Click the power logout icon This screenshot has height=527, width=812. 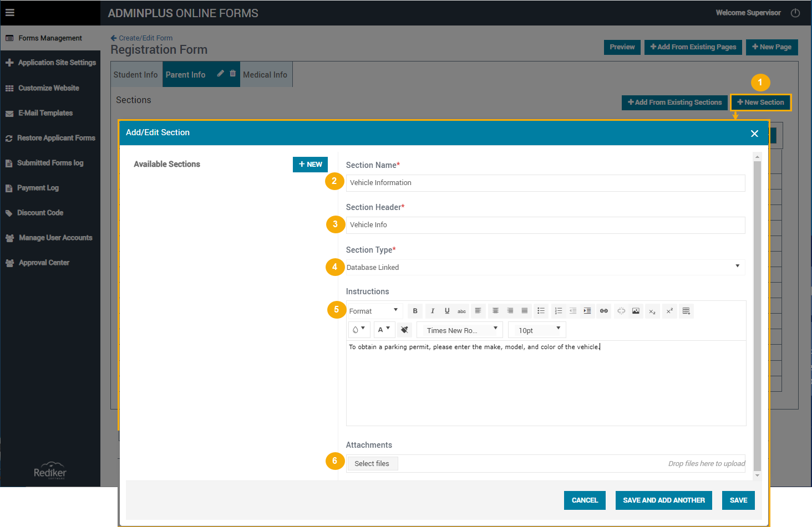pyautogui.click(x=795, y=13)
